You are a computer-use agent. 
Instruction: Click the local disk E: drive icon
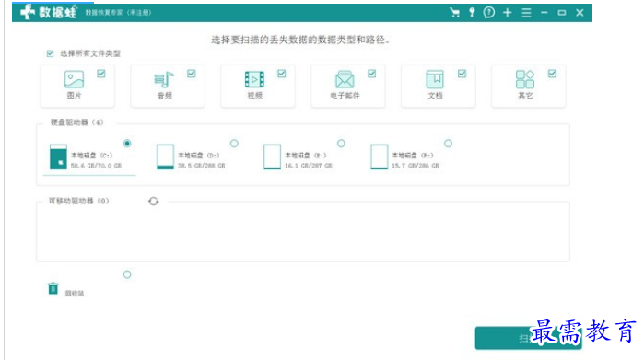tap(272, 157)
